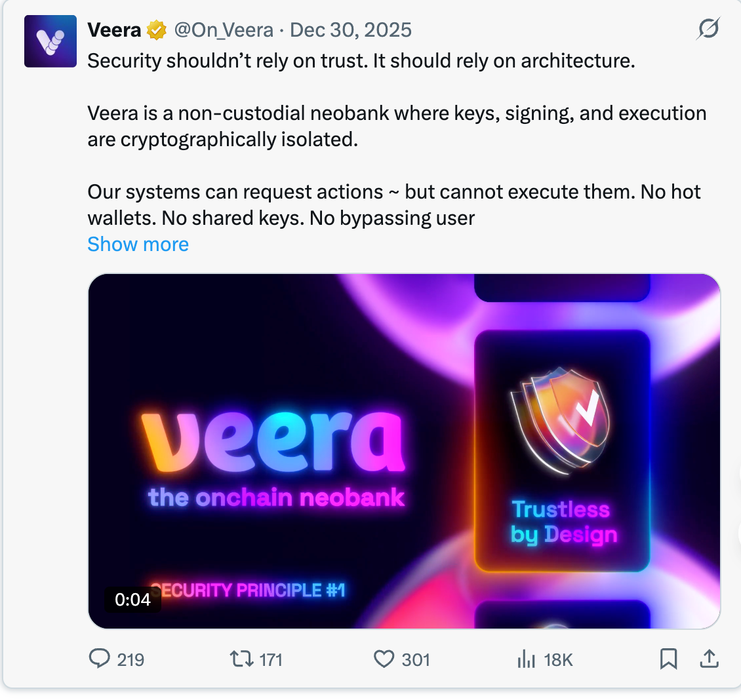Click the Dec 30, 2025 timestamp
Screen dimensions: 741x700
pos(351,30)
